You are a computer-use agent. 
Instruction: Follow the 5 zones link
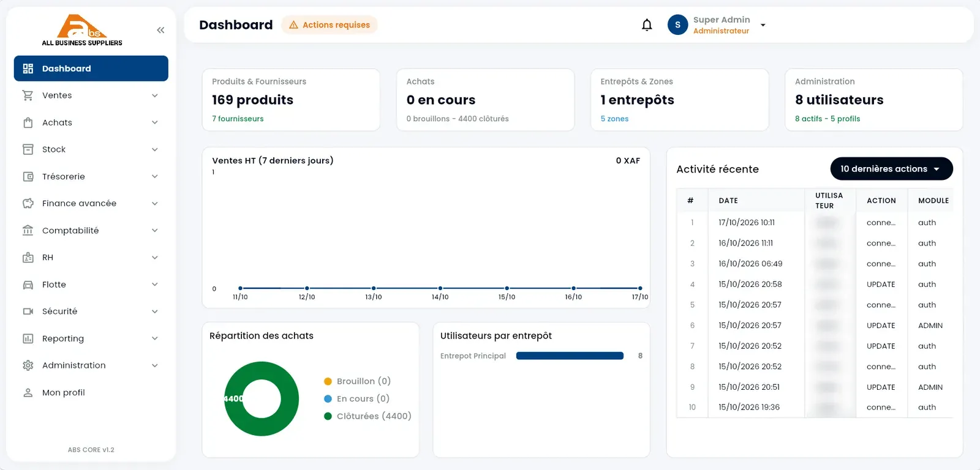pos(614,119)
